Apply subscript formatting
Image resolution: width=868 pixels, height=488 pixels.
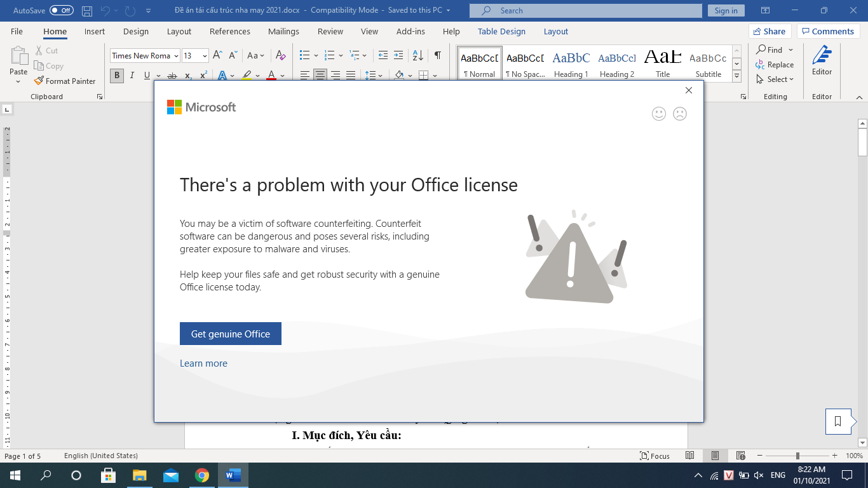click(x=188, y=76)
